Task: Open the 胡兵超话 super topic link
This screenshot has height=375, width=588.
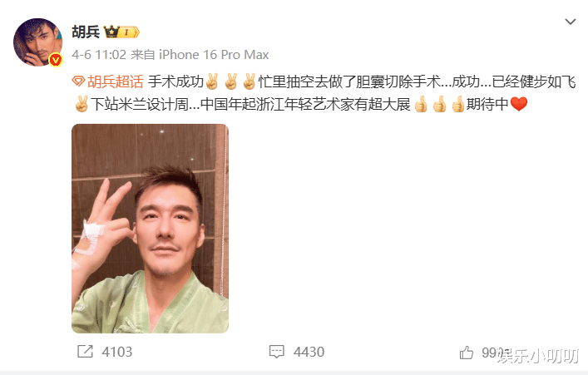Action: tap(115, 81)
